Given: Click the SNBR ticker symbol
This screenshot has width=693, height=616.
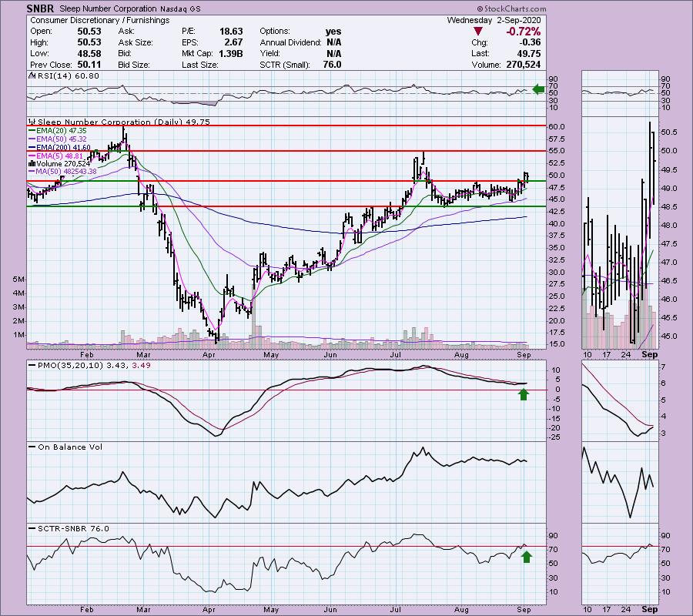Looking at the screenshot, I should [x=40, y=8].
